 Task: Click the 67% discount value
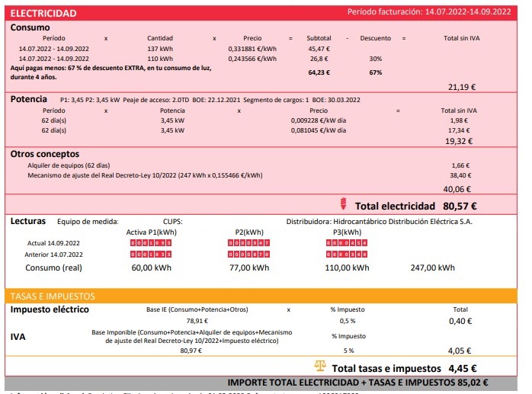click(x=376, y=72)
